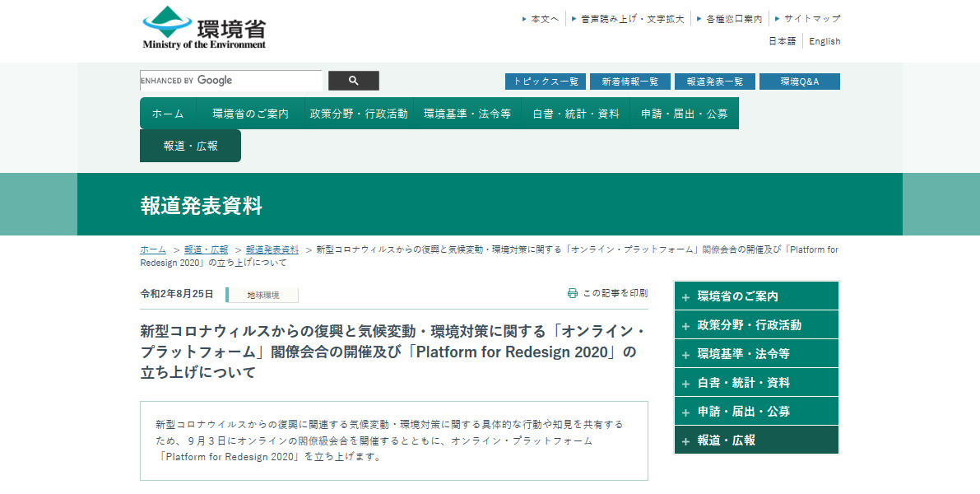
Task: Open ホーム in main navigation
Action: coord(168,114)
